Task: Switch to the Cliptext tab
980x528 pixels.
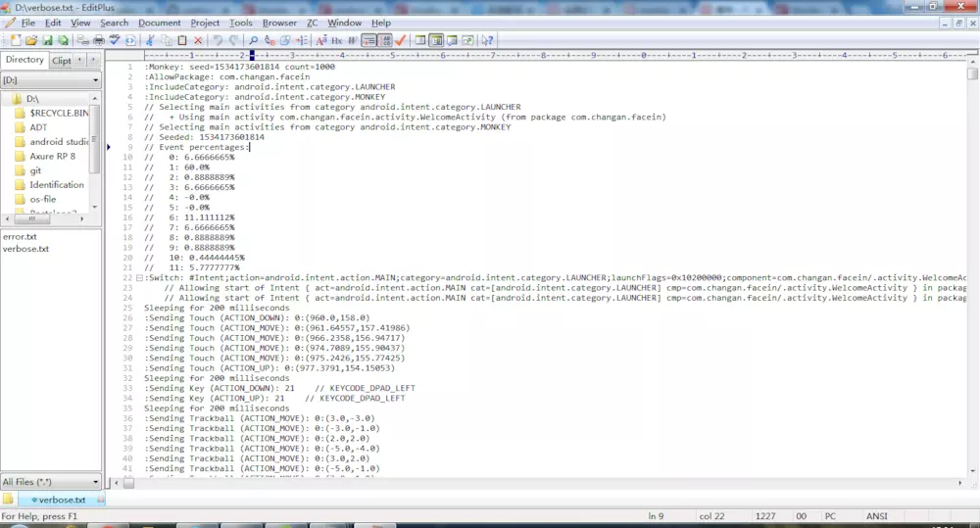Action: pos(61,60)
